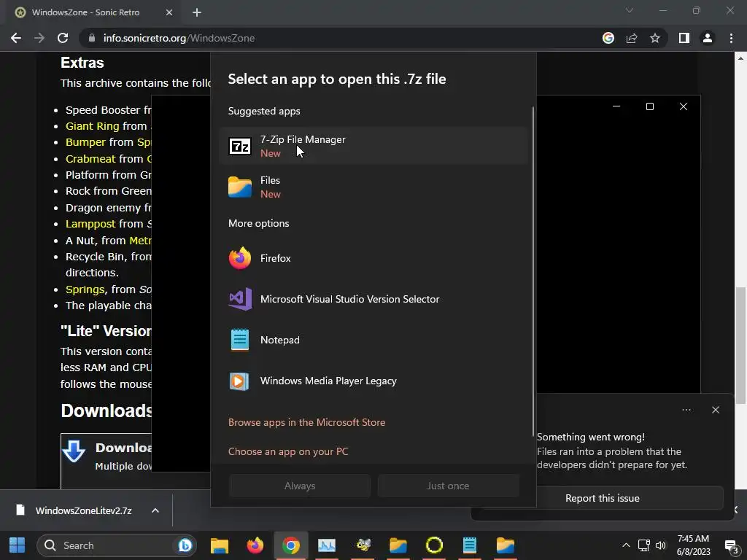Maximize the black background window
The width and height of the screenshot is (747, 560).
pyautogui.click(x=650, y=106)
